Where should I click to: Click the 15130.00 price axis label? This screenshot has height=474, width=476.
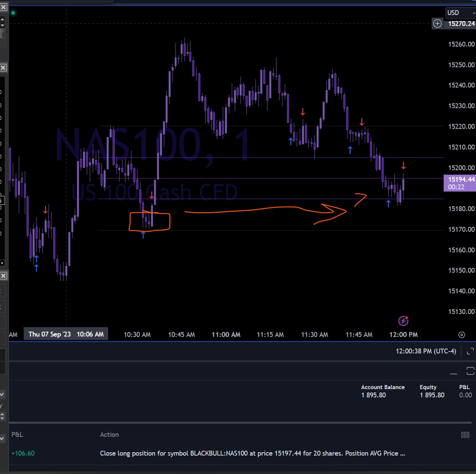[461, 312]
